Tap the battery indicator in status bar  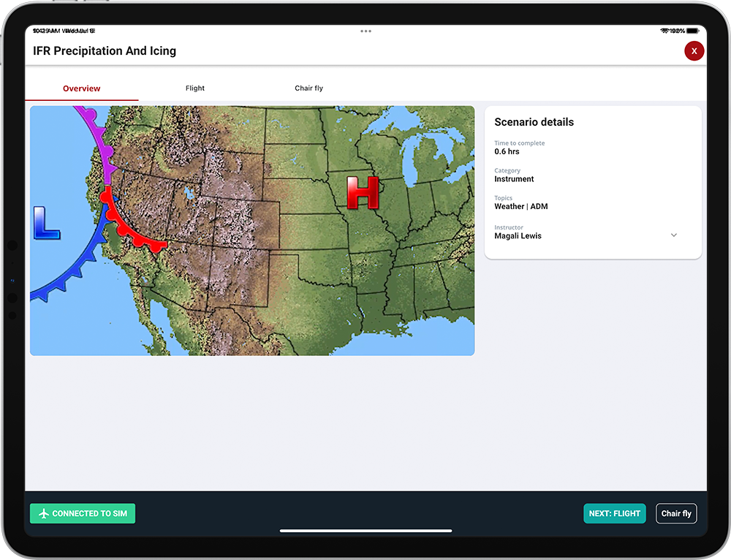[x=693, y=31]
